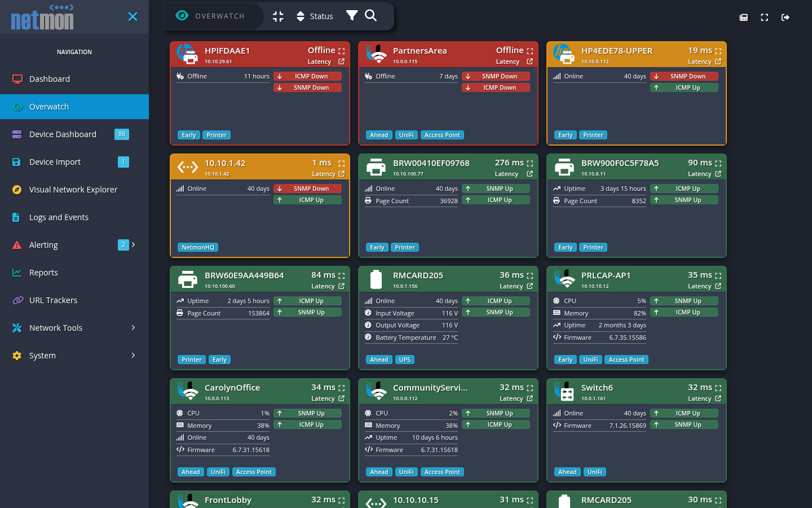Expand the BRW00410EF09768 card
This screenshot has height=508, width=812.
point(529,163)
